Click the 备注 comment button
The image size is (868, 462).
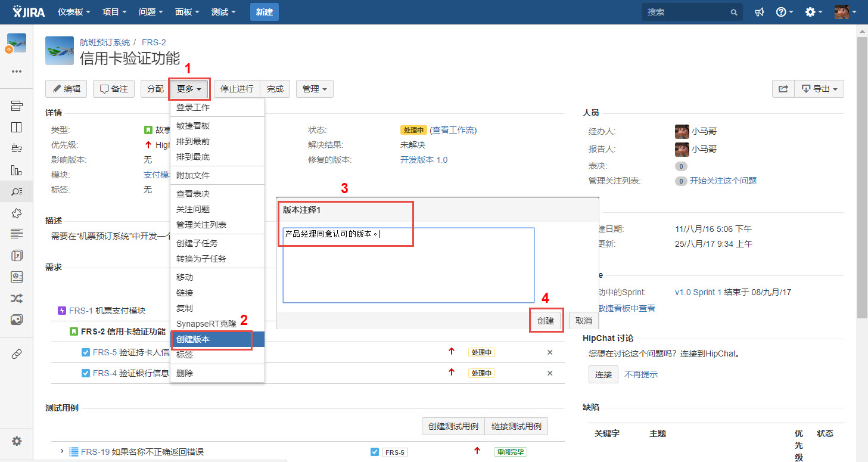point(114,89)
